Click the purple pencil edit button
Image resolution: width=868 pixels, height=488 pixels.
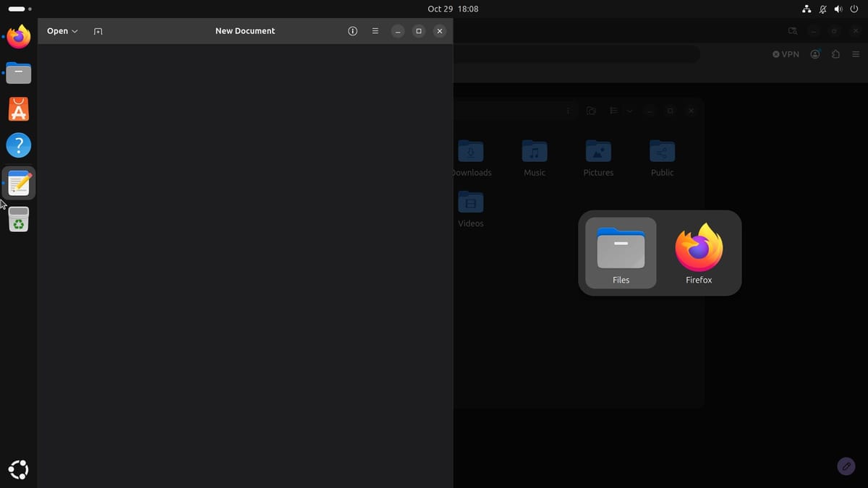point(846,466)
